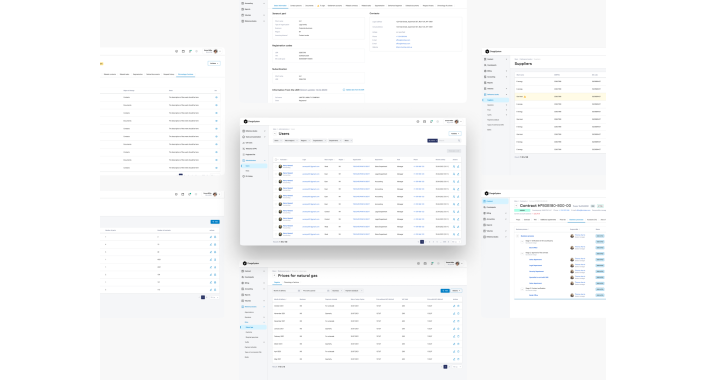The height and width of the screenshot is (380, 707).
Task: Open the blue update link in the top-center window
Action: tap(354, 90)
